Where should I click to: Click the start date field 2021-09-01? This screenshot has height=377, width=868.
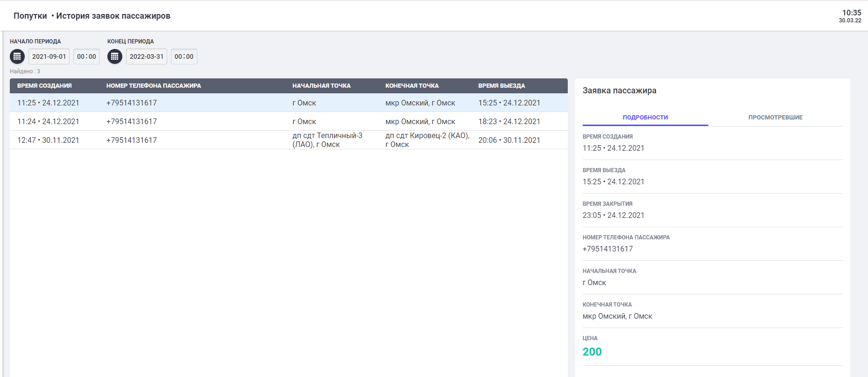click(49, 56)
